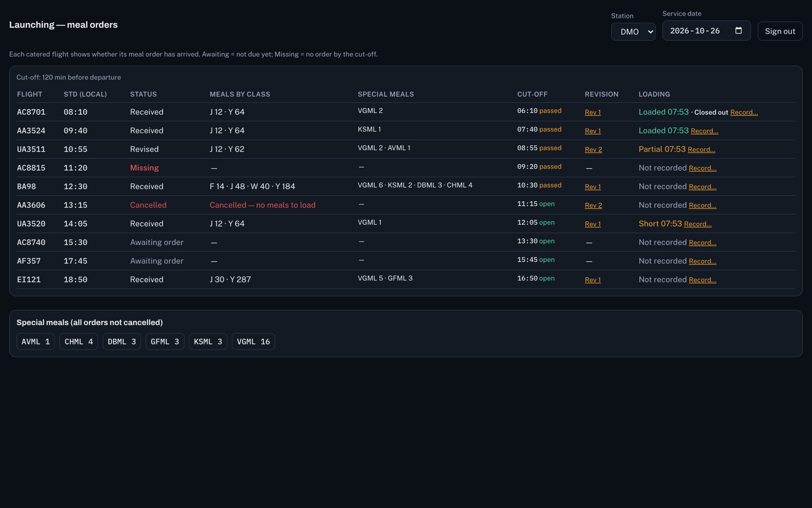Screen dimensions: 812x508
Task: Click Record link for UA3511 partial loading
Action: pyautogui.click(x=701, y=150)
